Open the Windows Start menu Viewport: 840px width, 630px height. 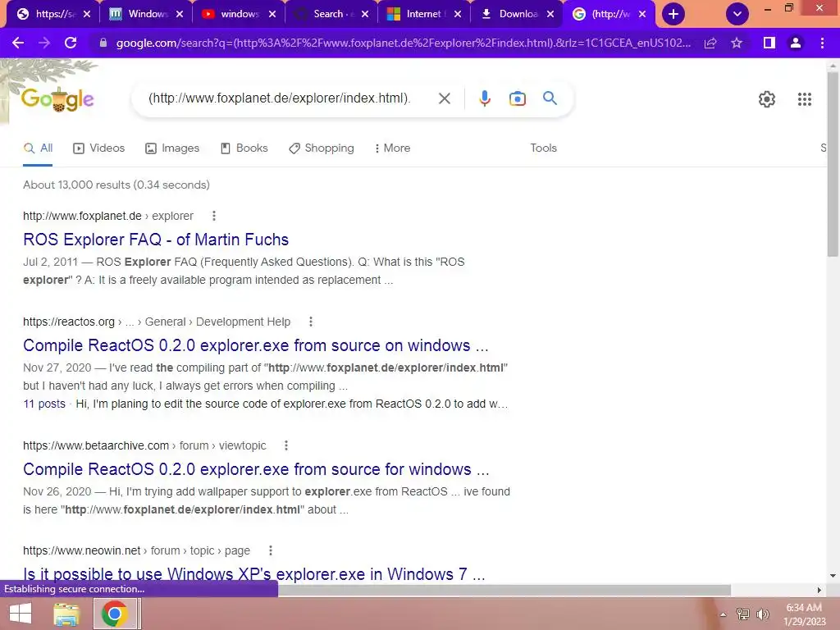(x=21, y=614)
